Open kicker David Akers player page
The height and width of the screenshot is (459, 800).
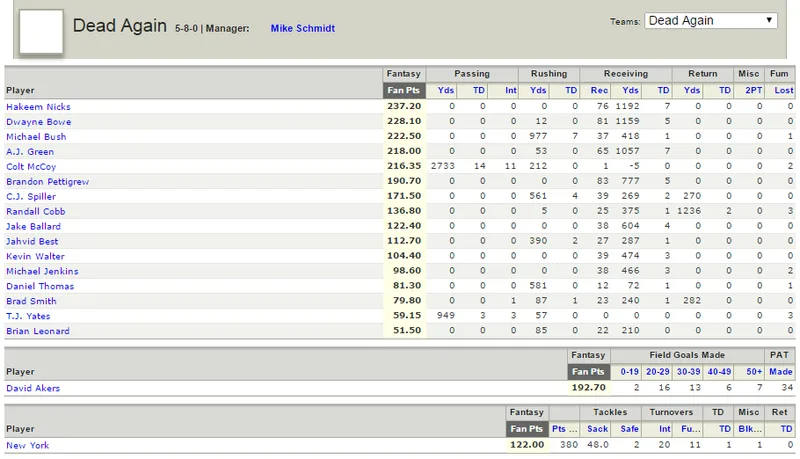pyautogui.click(x=33, y=388)
